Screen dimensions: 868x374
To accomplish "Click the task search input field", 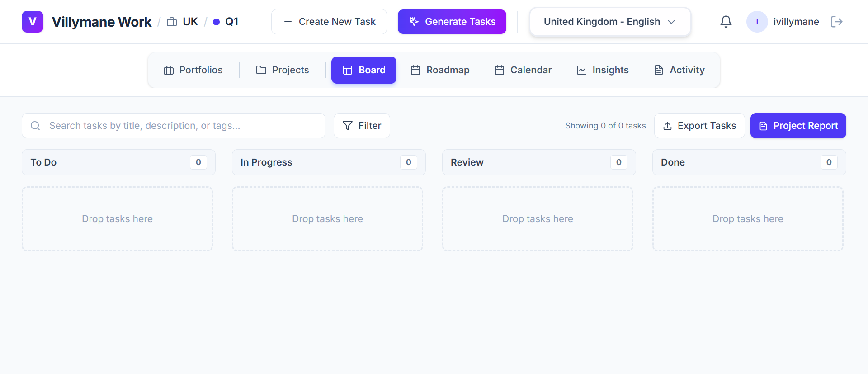I will (158, 126).
